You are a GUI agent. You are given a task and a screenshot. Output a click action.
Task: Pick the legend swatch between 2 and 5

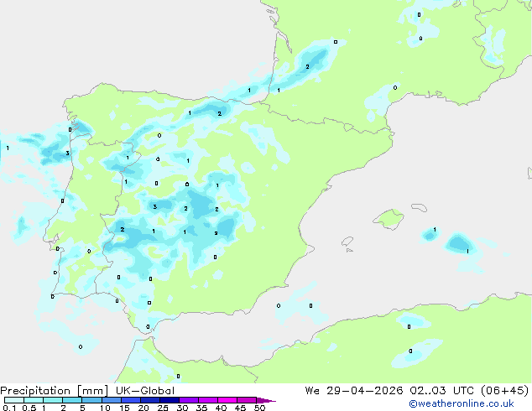(x=72, y=400)
